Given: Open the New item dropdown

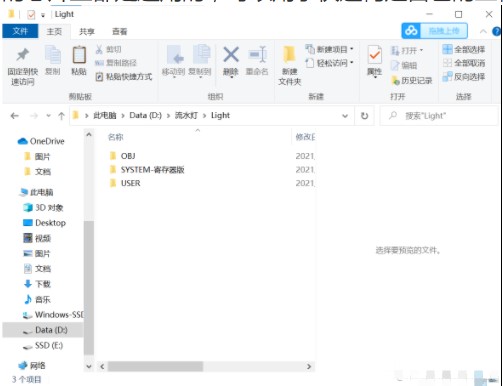Looking at the screenshot, I should (330, 49).
